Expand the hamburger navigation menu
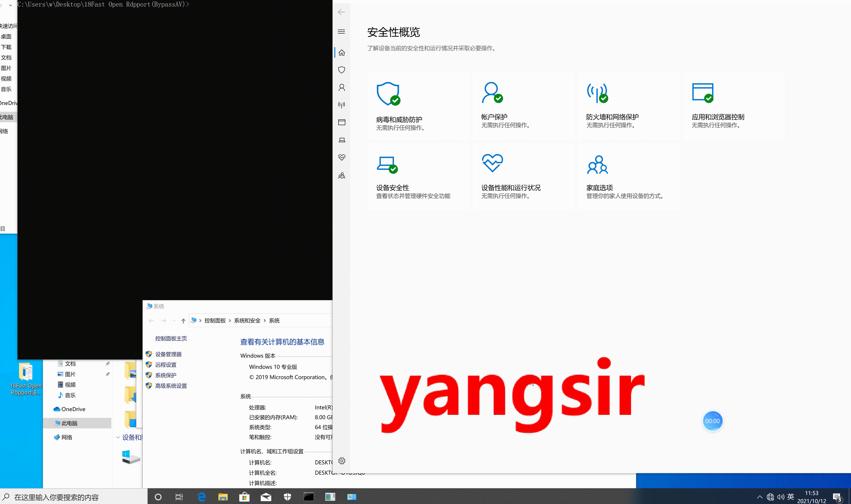Screen dimensions: 851x504 (x=342, y=32)
